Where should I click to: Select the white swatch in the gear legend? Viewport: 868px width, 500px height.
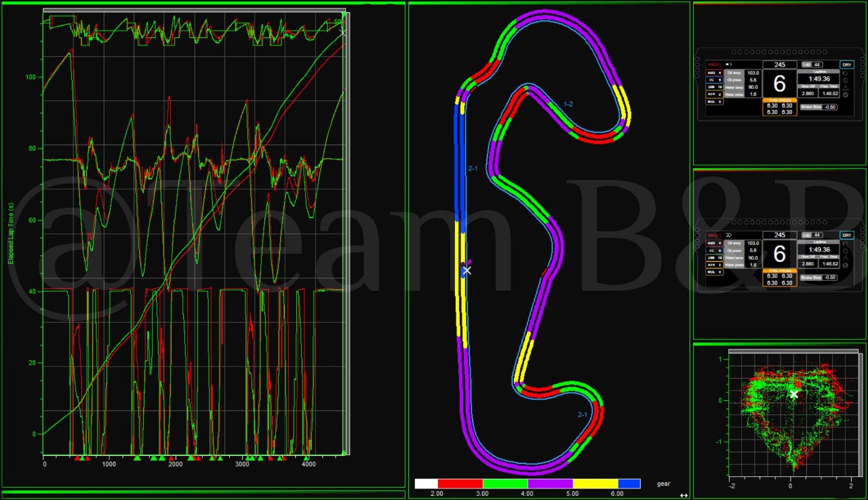[x=426, y=483]
